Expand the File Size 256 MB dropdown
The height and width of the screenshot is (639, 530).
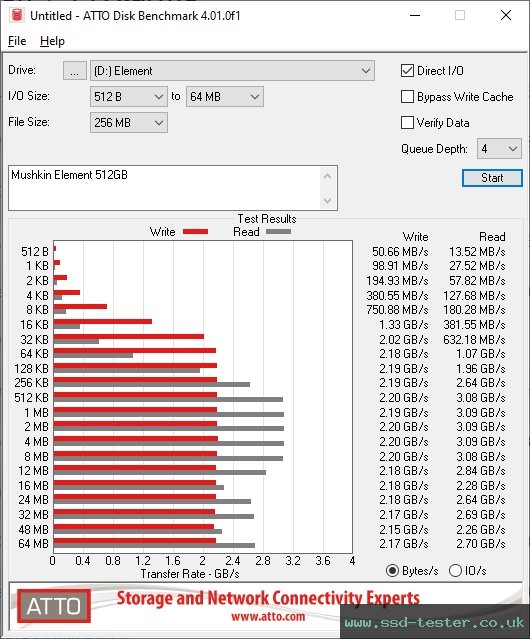(x=129, y=123)
